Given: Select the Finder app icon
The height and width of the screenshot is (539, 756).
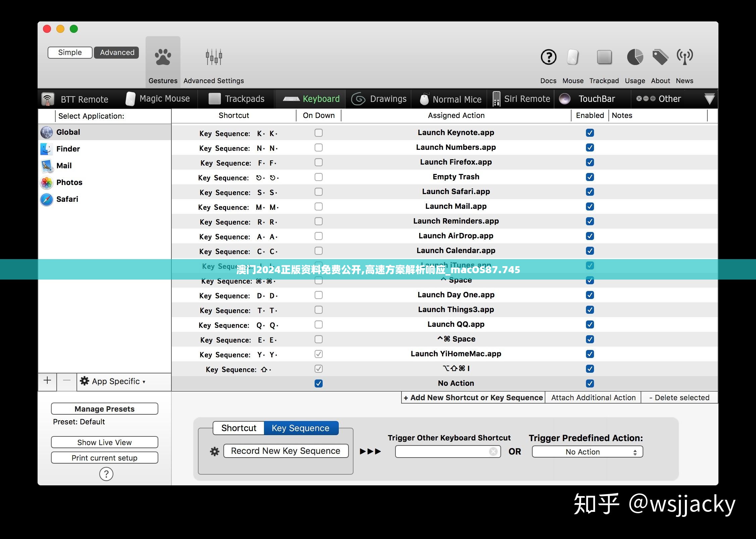Looking at the screenshot, I should pyautogui.click(x=47, y=149).
